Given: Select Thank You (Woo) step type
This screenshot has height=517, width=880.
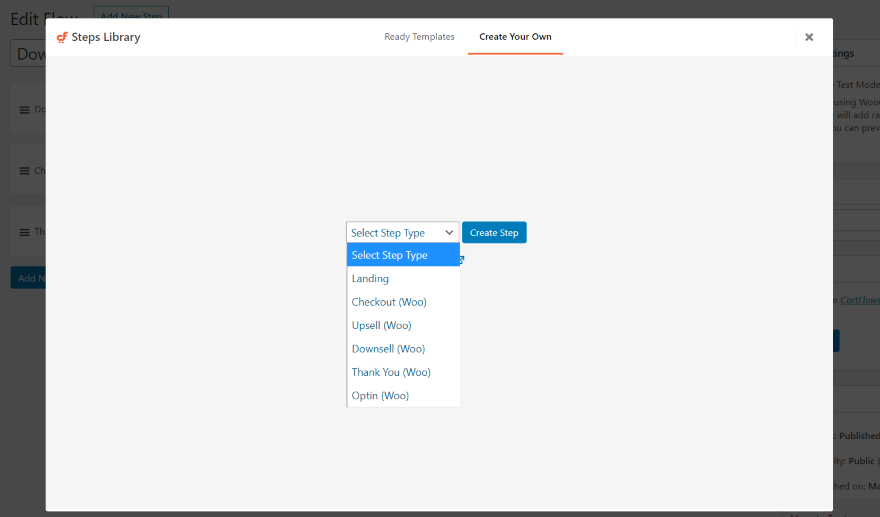Looking at the screenshot, I should point(403,372).
